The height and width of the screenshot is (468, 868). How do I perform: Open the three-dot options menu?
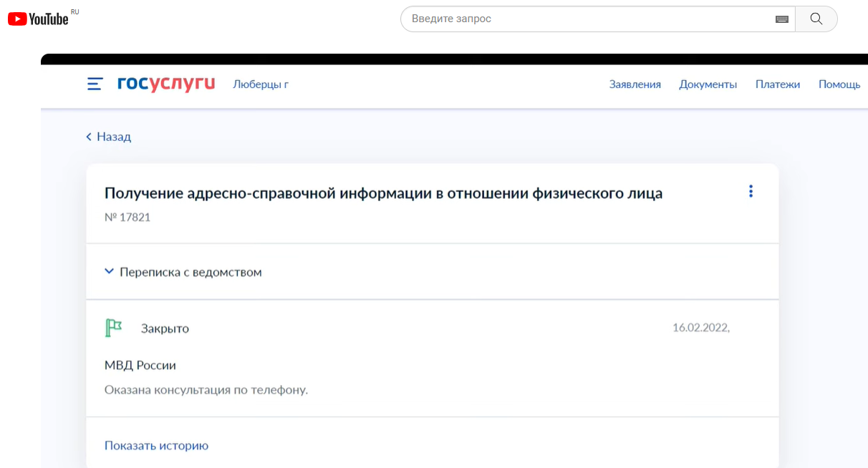click(751, 191)
